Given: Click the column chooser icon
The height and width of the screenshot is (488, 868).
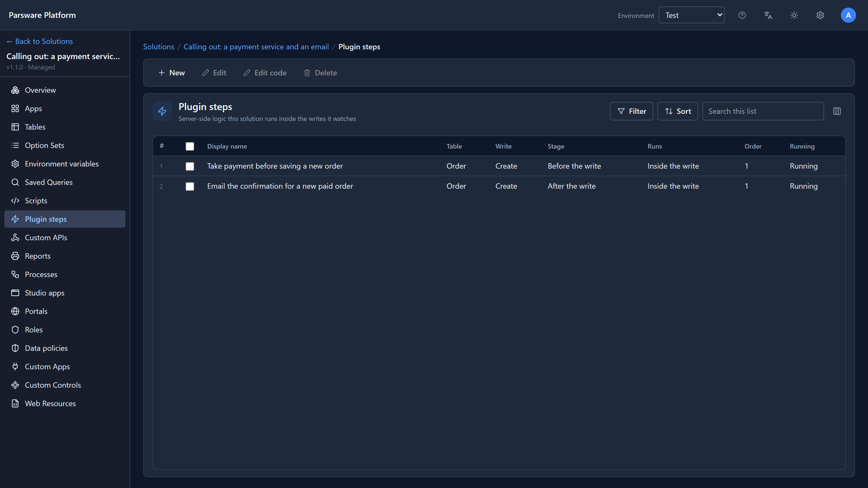Looking at the screenshot, I should tap(837, 111).
